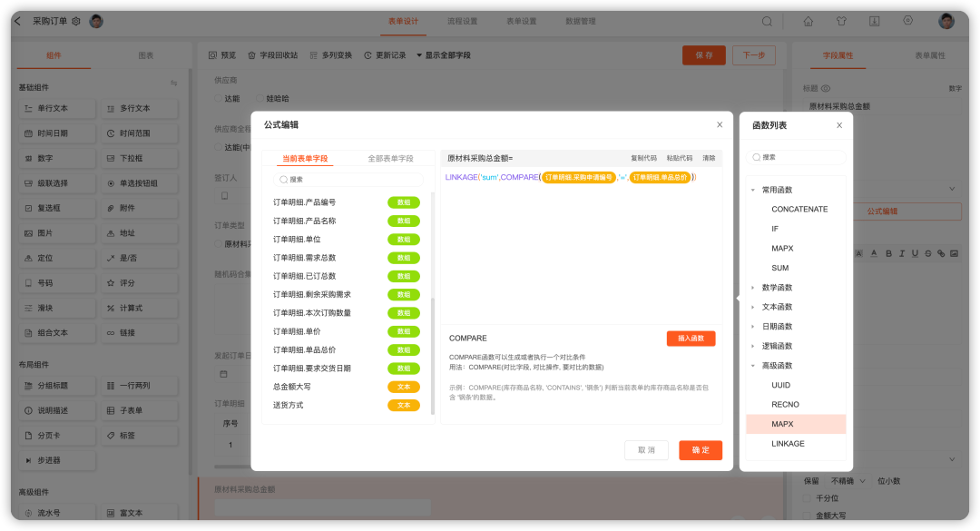Click 粘贴代码 paste code link
Screen dimensions: 980x531
680,158
